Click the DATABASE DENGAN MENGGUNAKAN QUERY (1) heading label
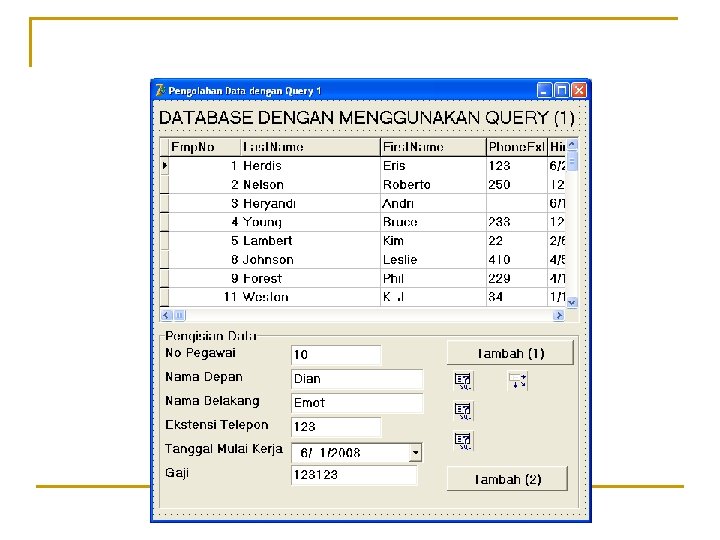Image resolution: width=720 pixels, height=540 pixels. (366, 118)
